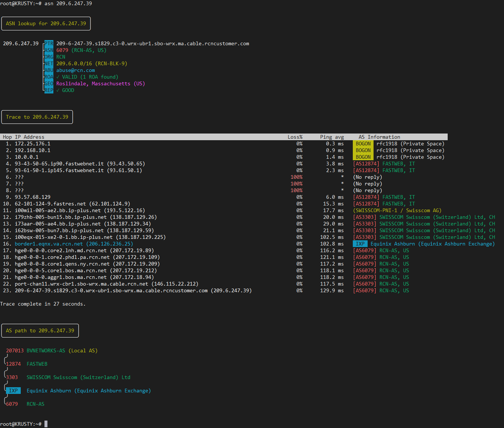
Task: Click the PTR hostname rcncustomer.com value
Action: (x=153, y=43)
